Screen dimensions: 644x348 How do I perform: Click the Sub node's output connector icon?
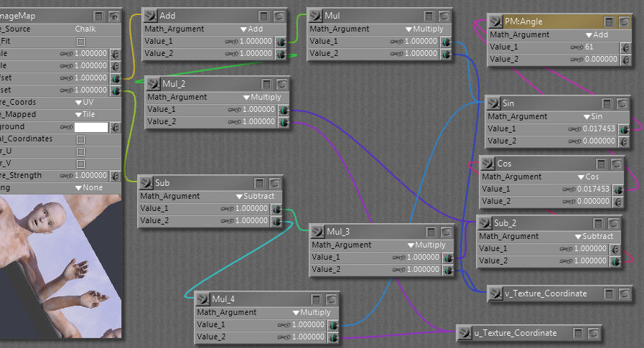(146, 183)
